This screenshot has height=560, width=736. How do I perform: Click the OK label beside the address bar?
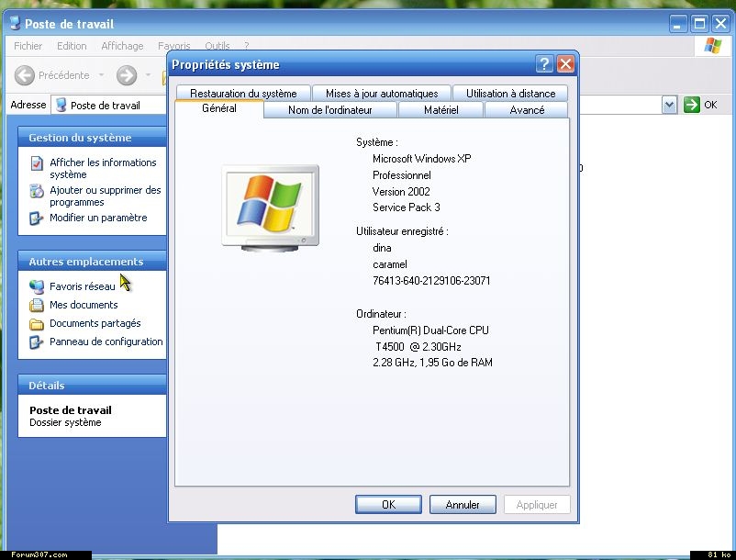(x=710, y=106)
